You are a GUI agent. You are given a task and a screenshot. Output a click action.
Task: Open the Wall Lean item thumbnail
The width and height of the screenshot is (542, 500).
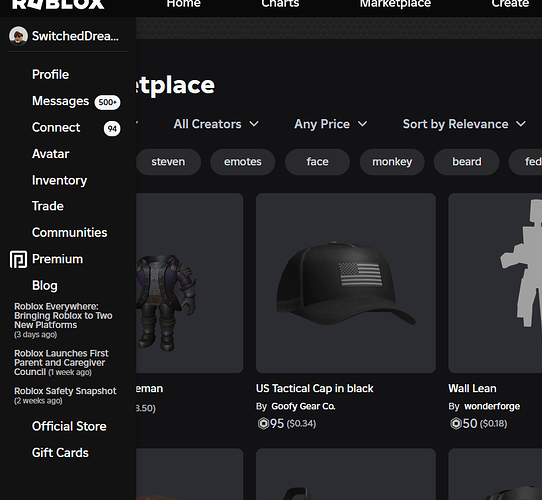click(x=495, y=283)
